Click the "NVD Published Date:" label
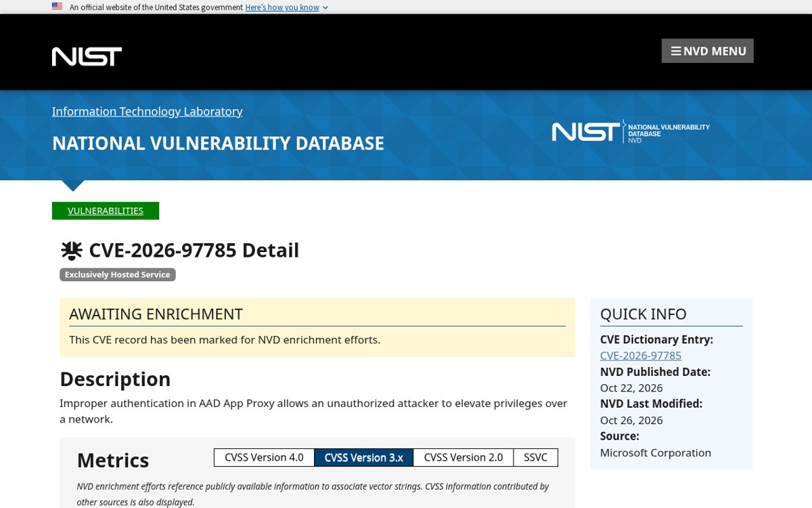 pos(655,372)
